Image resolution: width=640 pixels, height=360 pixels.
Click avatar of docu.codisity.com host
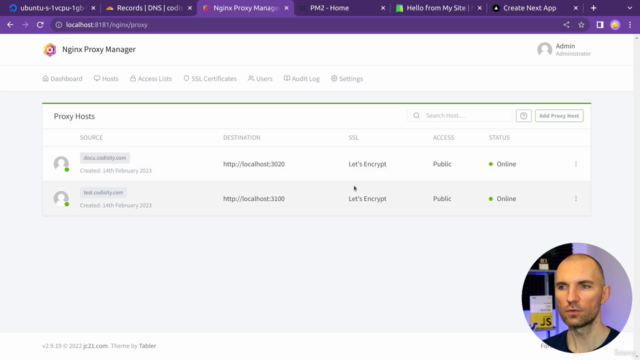point(61,164)
